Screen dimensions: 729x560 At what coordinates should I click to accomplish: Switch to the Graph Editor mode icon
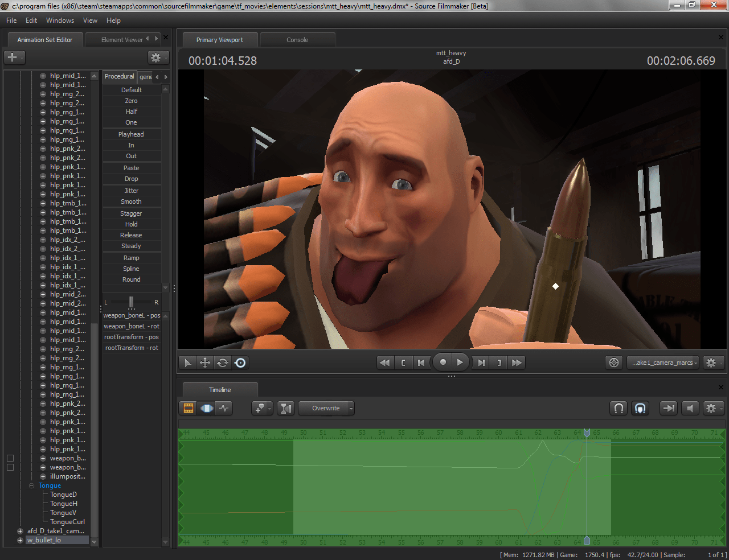coord(224,408)
